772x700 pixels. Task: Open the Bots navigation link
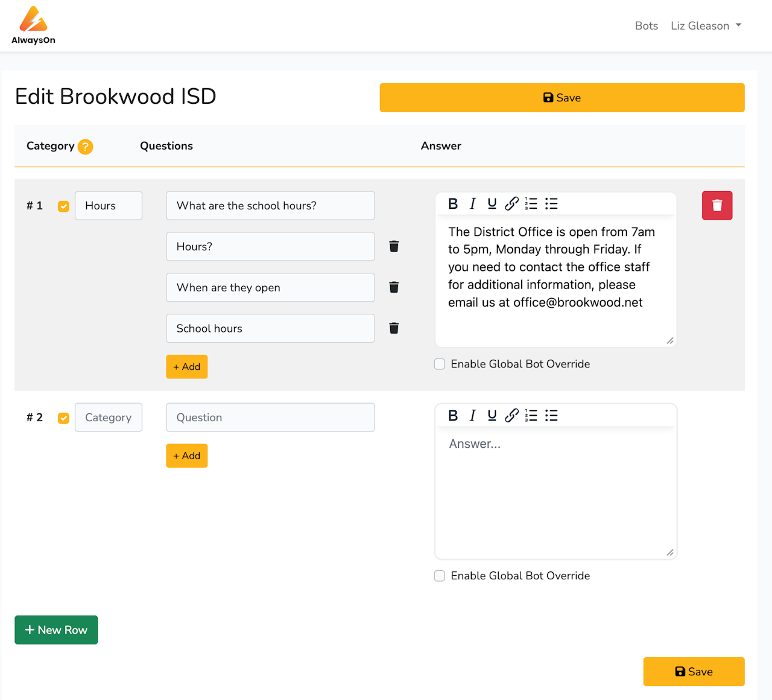point(646,26)
